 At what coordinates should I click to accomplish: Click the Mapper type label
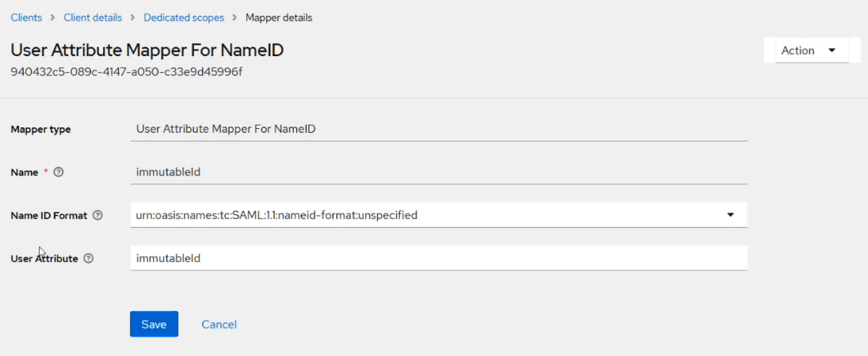pos(40,130)
